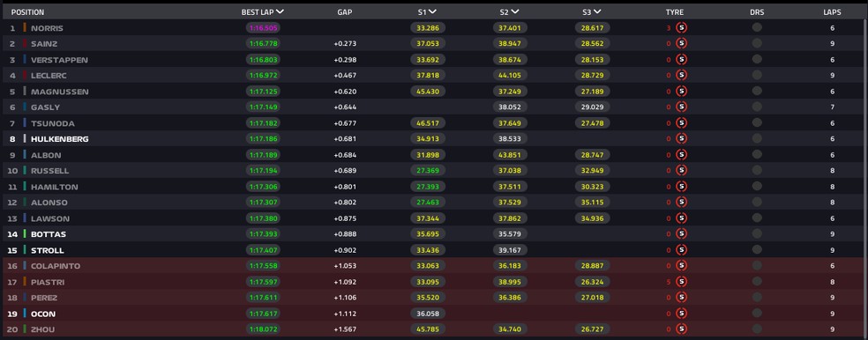Click Magnussen's soft tyre icon

click(x=682, y=92)
